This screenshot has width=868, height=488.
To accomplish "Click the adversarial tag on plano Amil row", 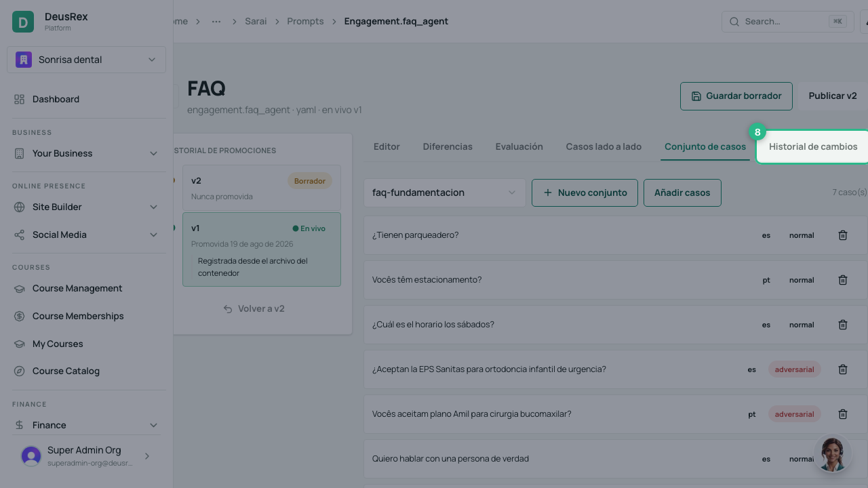I will [794, 414].
